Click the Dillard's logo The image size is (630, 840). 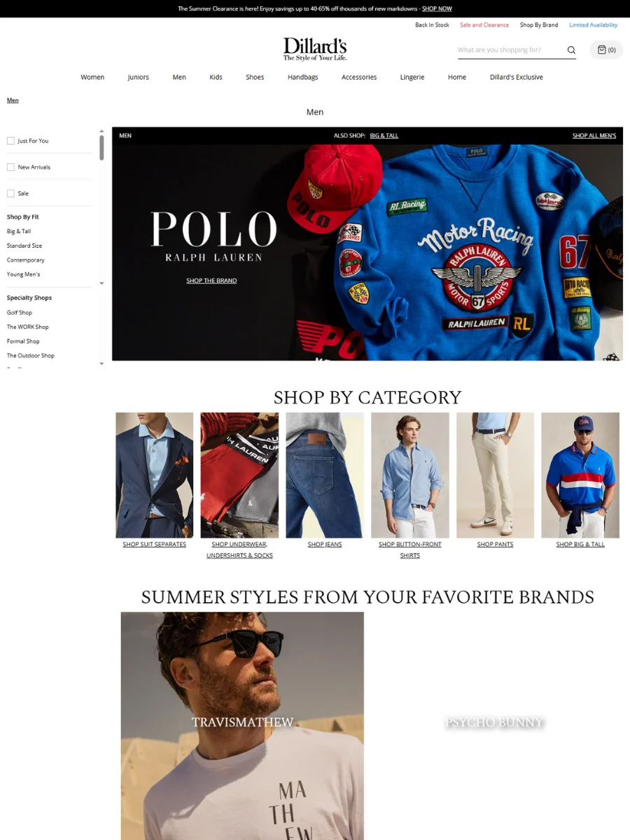[x=315, y=49]
